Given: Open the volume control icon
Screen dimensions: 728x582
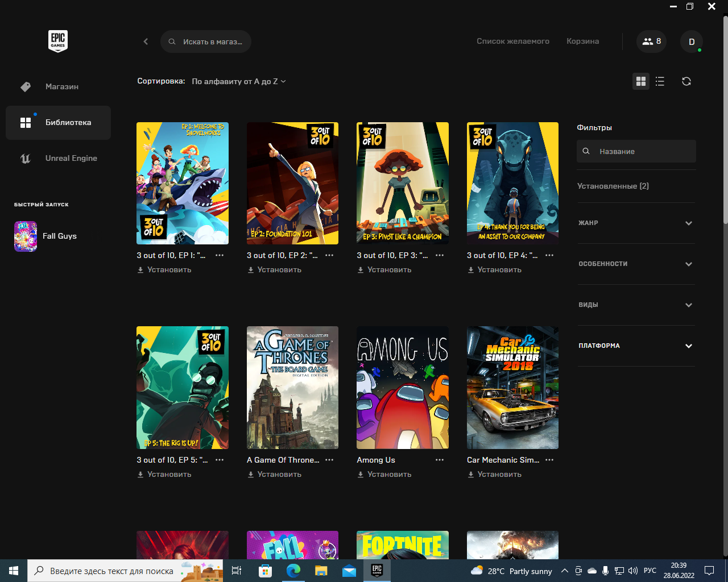Looking at the screenshot, I should [633, 571].
